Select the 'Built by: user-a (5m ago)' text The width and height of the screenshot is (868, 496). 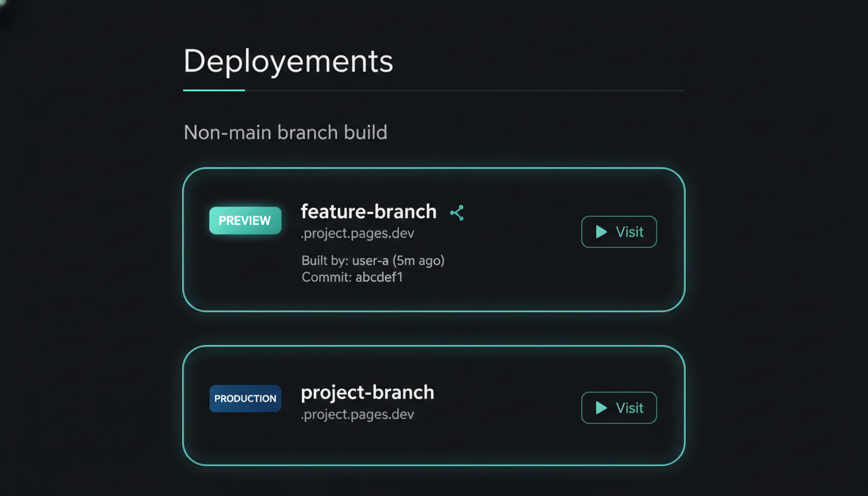pyautogui.click(x=373, y=261)
